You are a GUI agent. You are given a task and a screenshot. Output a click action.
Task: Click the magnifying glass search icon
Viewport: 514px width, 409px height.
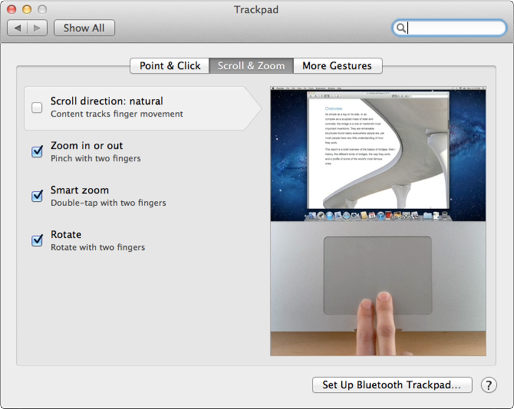click(401, 28)
